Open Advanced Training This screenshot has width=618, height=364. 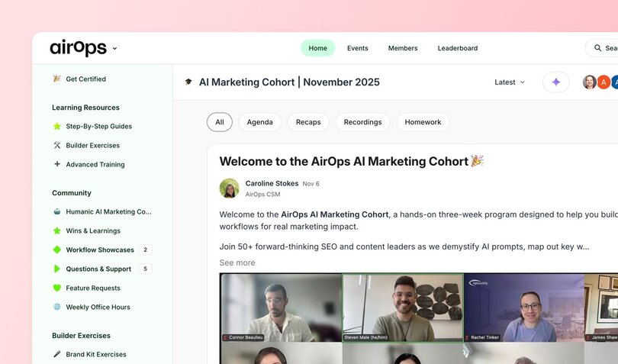95,165
